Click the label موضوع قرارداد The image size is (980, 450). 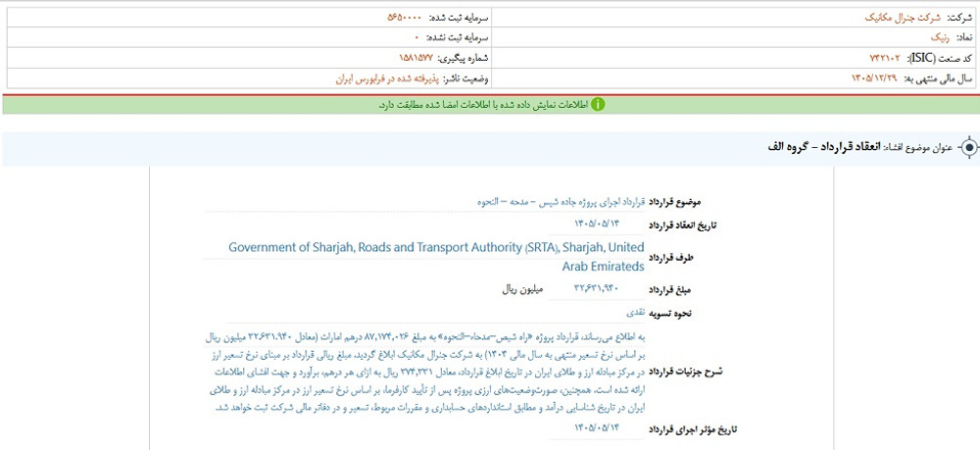[x=677, y=203]
